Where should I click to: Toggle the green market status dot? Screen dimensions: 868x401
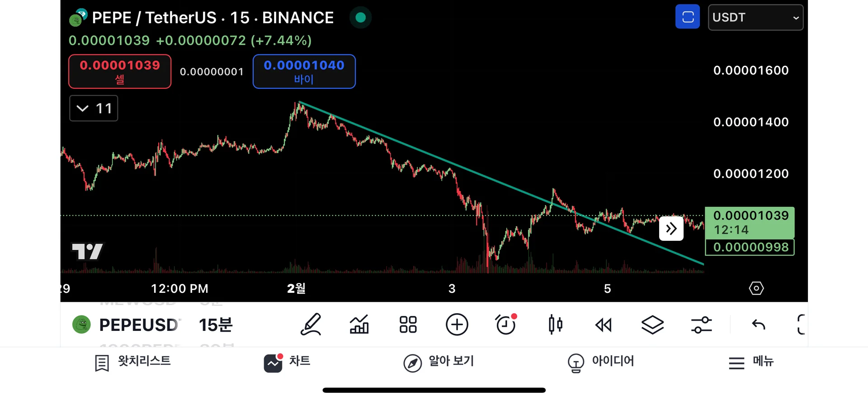[x=360, y=18]
